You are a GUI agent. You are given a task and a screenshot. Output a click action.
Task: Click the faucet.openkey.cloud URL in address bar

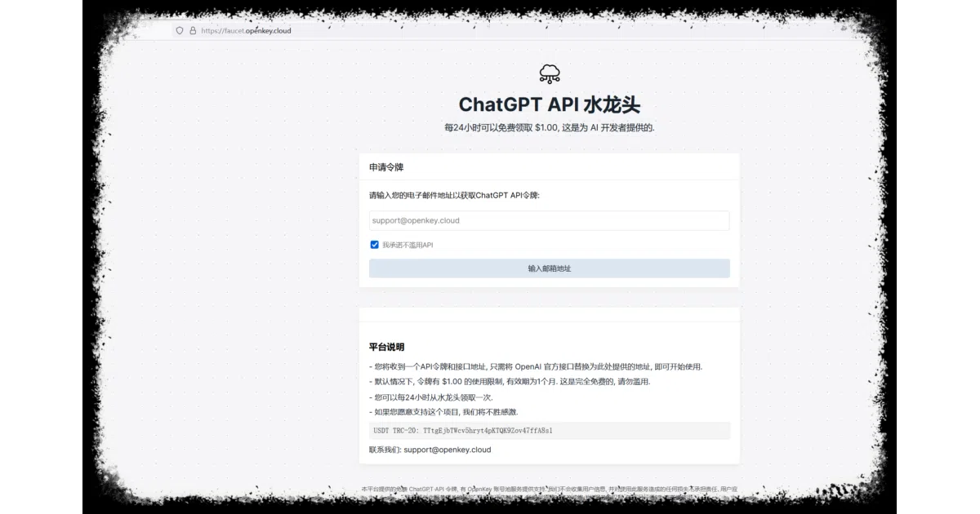[x=246, y=31]
